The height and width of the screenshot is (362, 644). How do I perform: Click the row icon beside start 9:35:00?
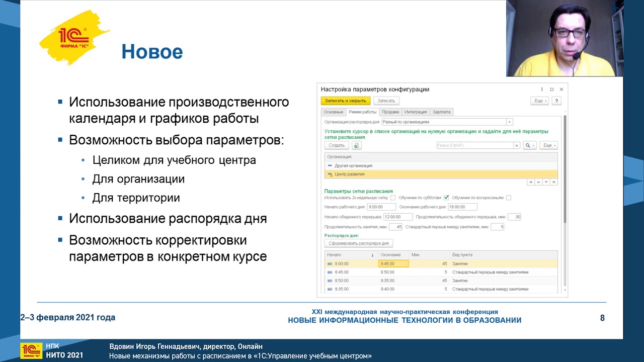330,289
